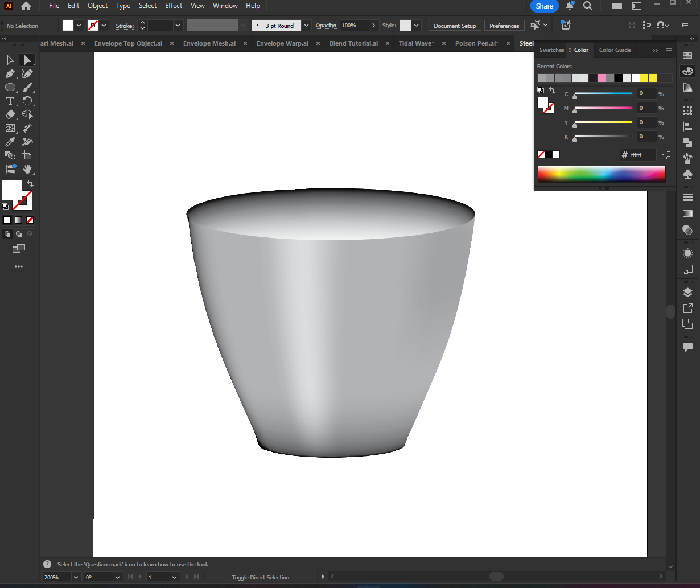This screenshot has height=588, width=700.
Task: Open the Gradient panel icon
Action: (687, 212)
